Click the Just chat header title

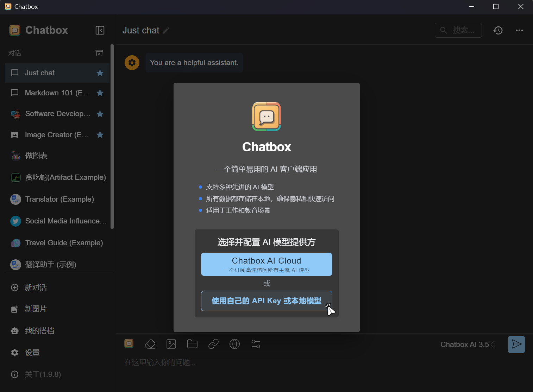tap(141, 31)
